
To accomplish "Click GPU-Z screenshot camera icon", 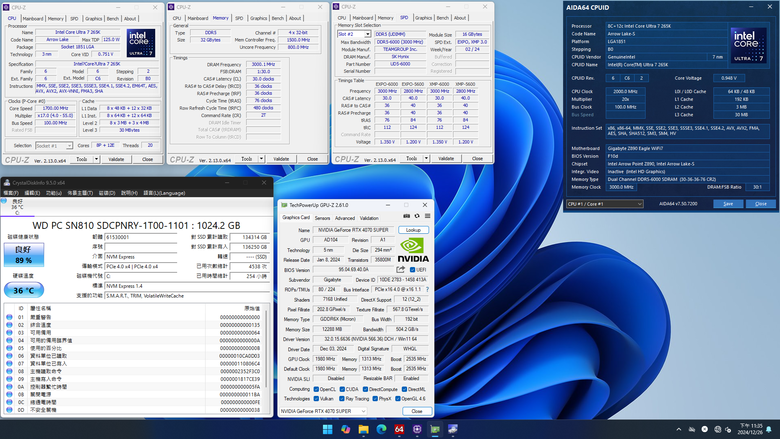I will click(406, 216).
